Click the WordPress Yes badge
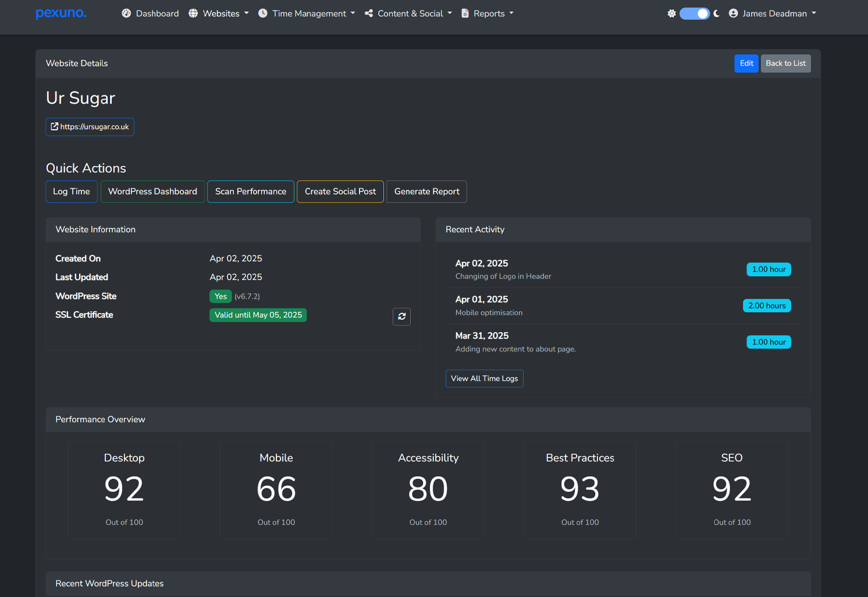 coord(220,296)
